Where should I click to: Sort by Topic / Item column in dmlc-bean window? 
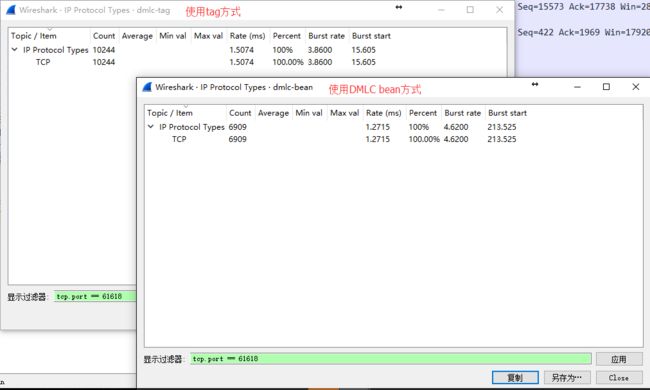coord(185,113)
